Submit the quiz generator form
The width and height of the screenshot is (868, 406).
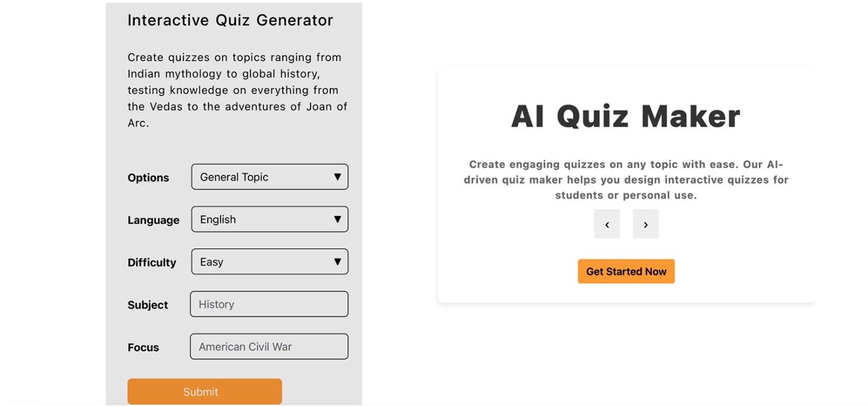[204, 392]
